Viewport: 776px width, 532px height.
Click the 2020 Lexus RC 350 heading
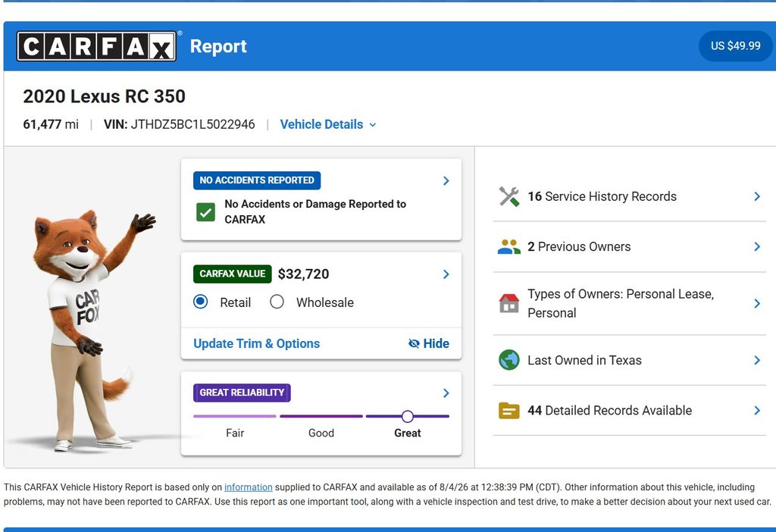[x=105, y=96]
